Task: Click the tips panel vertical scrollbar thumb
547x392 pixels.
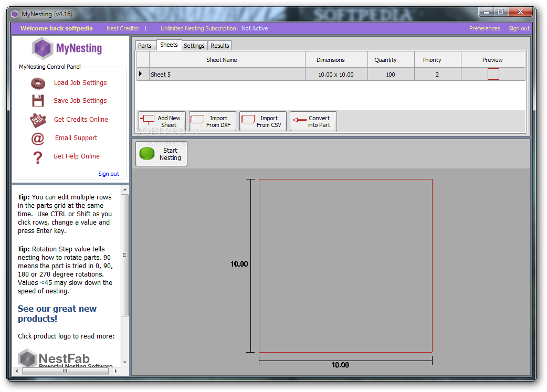Action: [125, 255]
